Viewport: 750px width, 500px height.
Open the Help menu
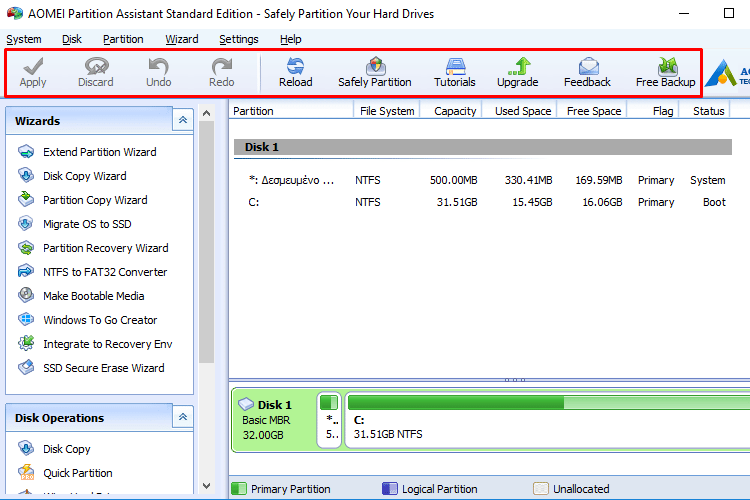(x=291, y=39)
